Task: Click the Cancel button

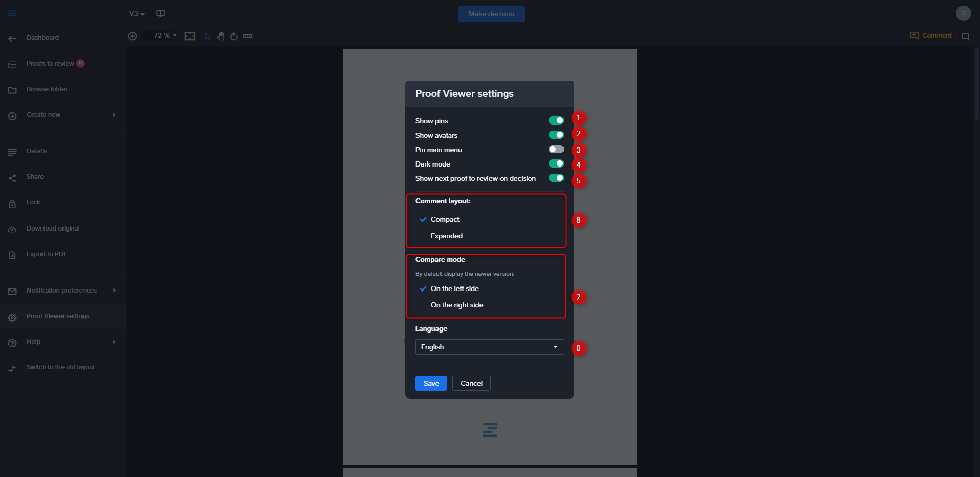Action: coord(471,383)
